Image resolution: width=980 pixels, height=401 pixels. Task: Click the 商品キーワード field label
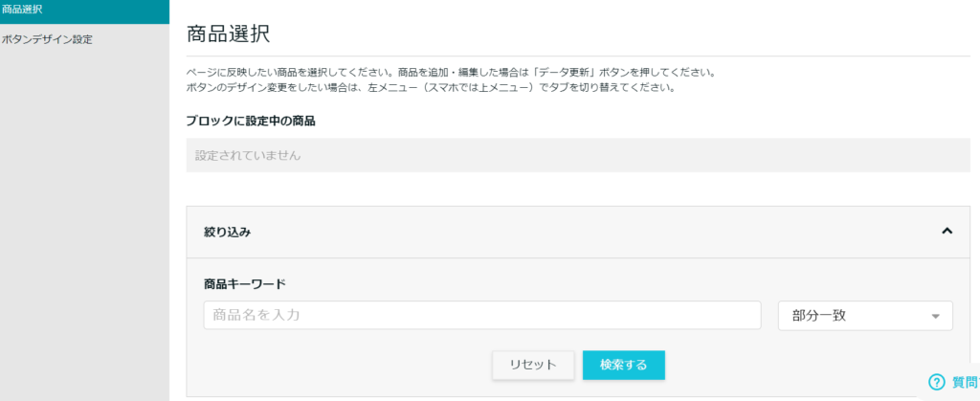point(245,284)
